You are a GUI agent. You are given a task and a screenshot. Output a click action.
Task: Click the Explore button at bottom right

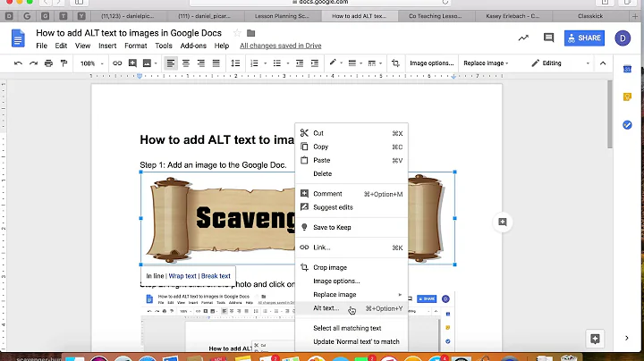tap(595, 339)
